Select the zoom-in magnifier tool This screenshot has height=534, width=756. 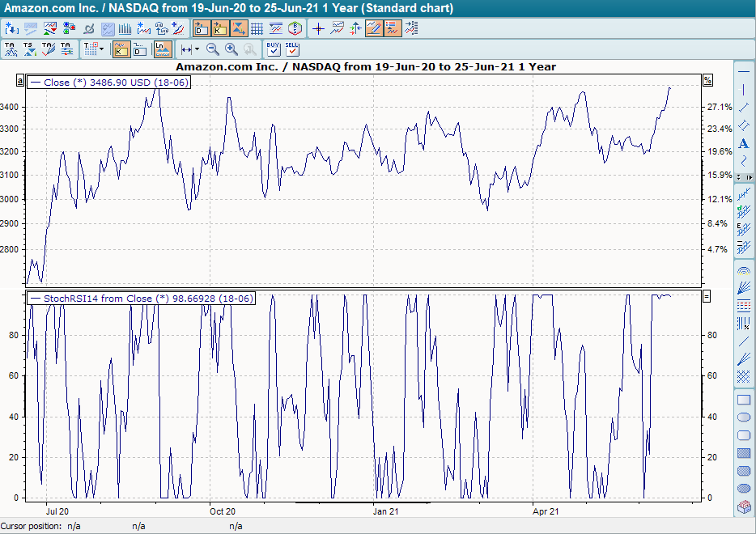coord(229,49)
